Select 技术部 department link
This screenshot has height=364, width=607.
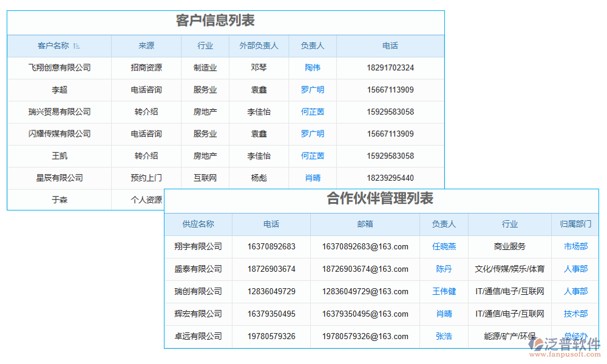(575, 314)
